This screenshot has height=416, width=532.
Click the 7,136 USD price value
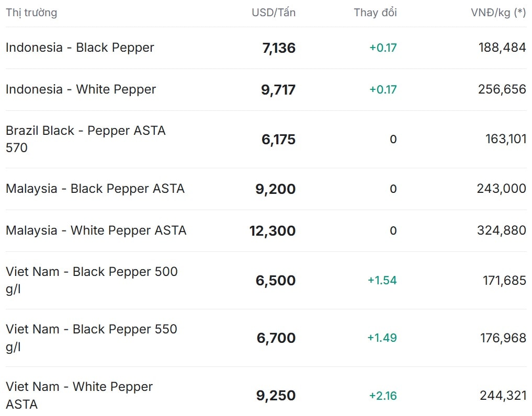pos(279,48)
